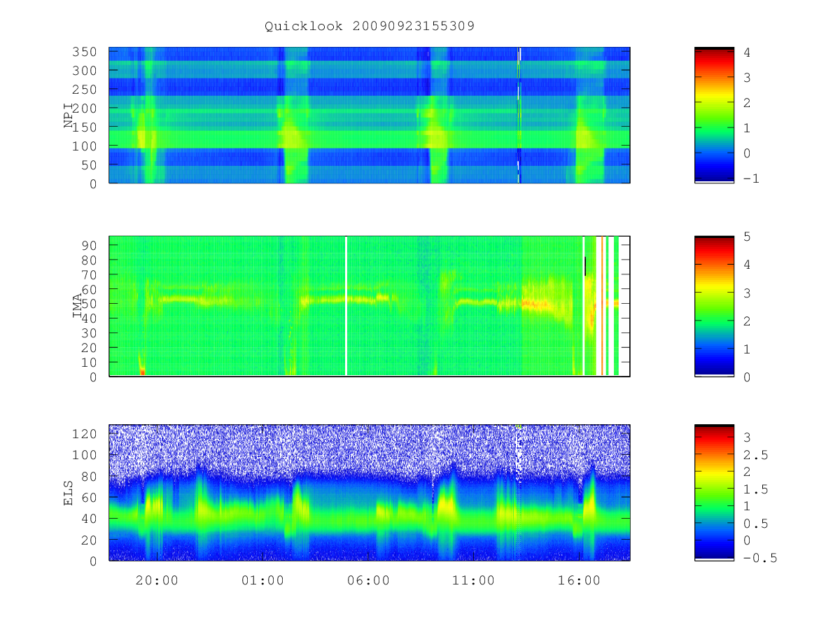Click the 0.5 label on ELS colorbar
This screenshot has width=840, height=630.
coord(755,524)
